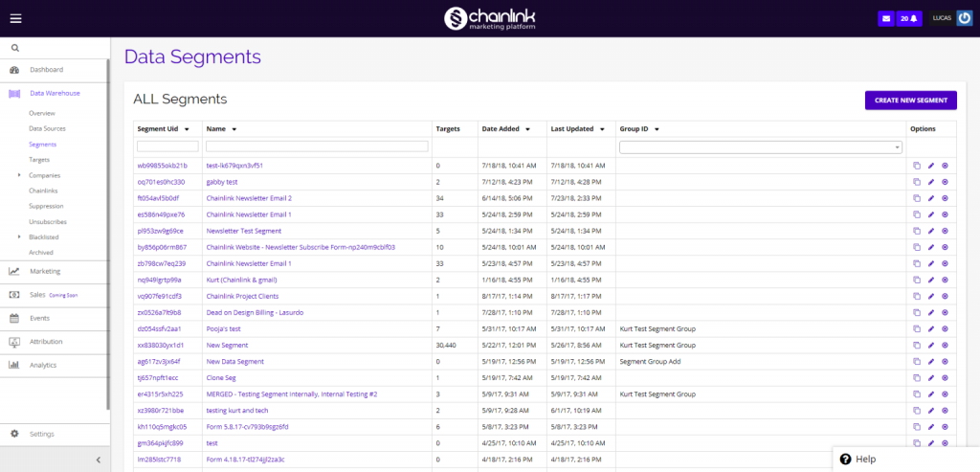
Task: Click the Analytics bar chart icon
Action: (13, 365)
